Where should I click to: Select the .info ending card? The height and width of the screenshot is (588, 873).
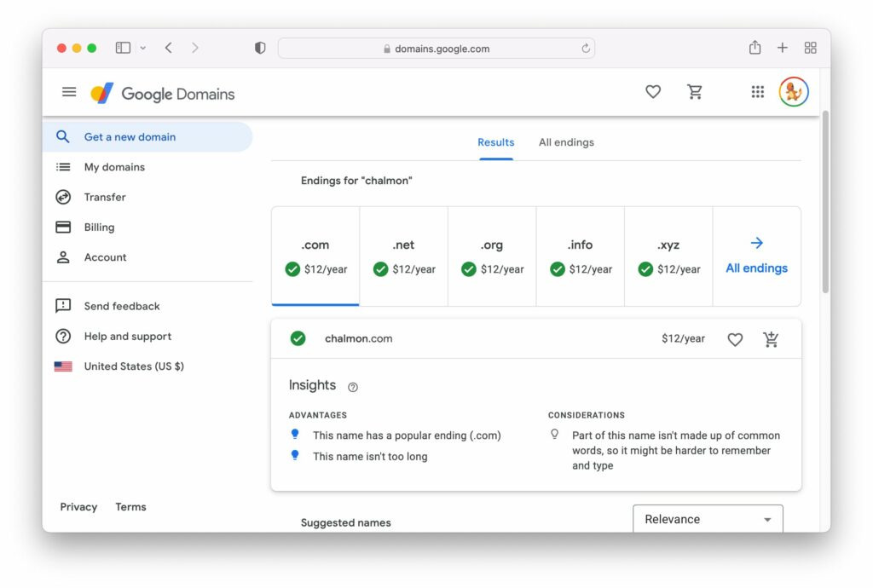pos(580,257)
